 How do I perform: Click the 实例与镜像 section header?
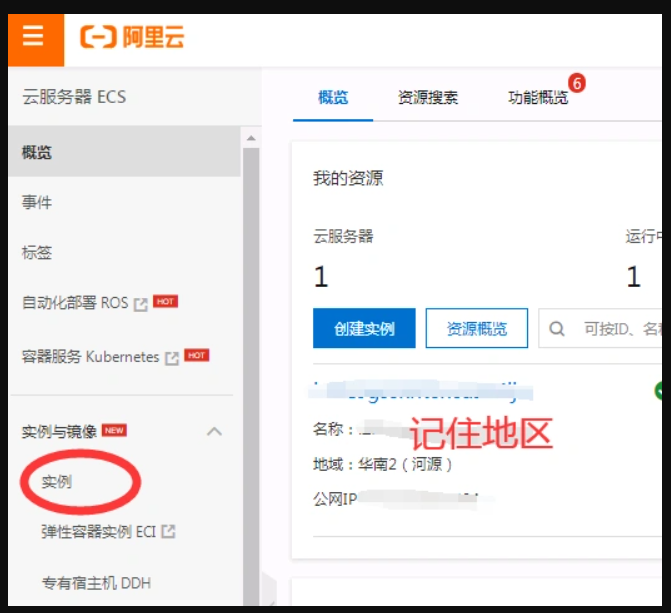pyautogui.click(x=59, y=431)
